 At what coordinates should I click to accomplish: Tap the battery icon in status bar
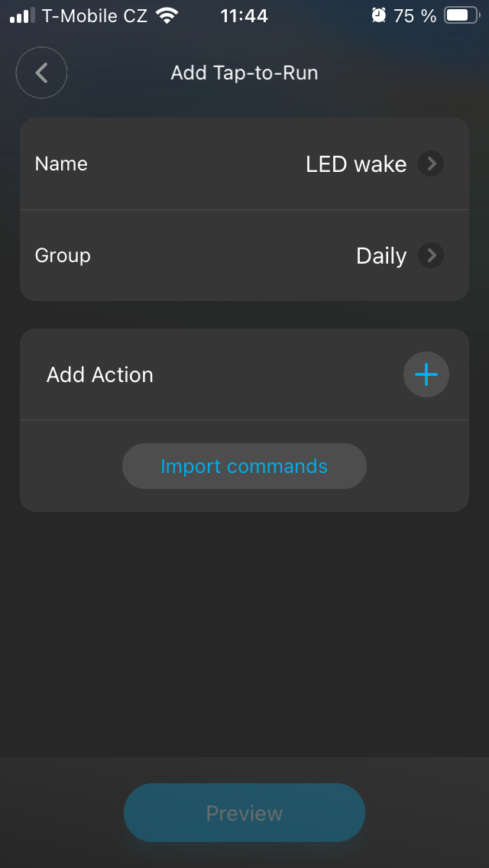[461, 15]
